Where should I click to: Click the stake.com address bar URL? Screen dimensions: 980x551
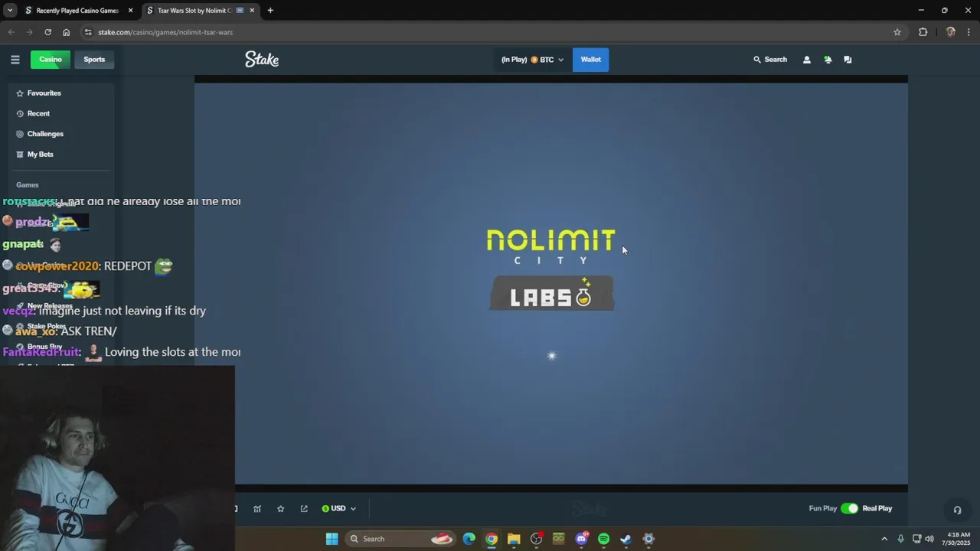point(165,32)
